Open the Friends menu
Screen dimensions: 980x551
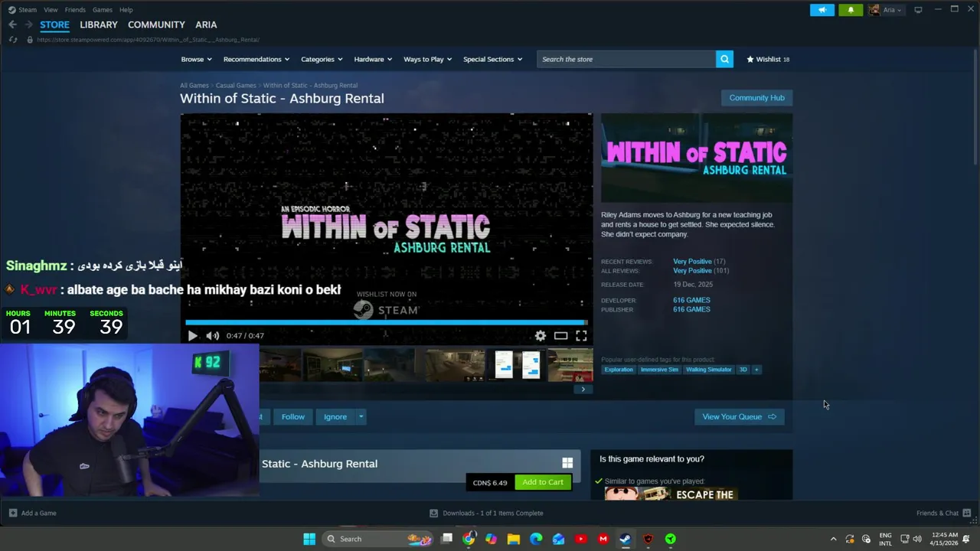(75, 10)
